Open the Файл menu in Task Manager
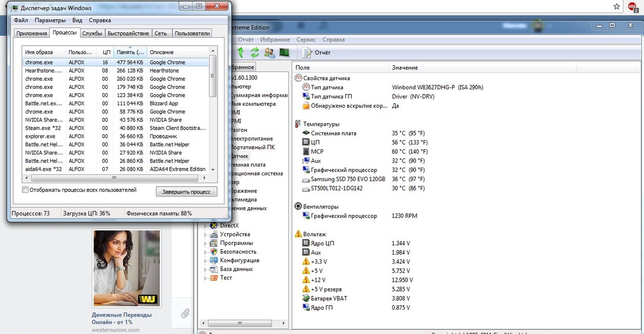The height and width of the screenshot is (334, 644). 21,21
